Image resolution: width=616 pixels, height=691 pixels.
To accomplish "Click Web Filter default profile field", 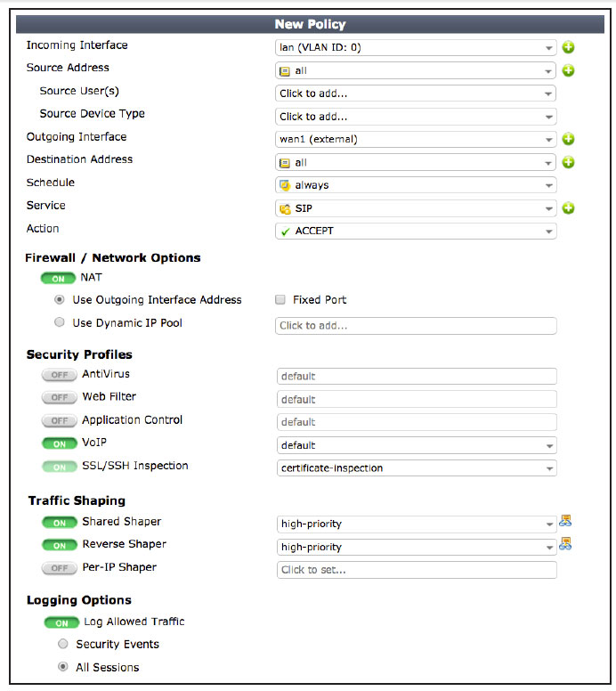I will [x=417, y=399].
